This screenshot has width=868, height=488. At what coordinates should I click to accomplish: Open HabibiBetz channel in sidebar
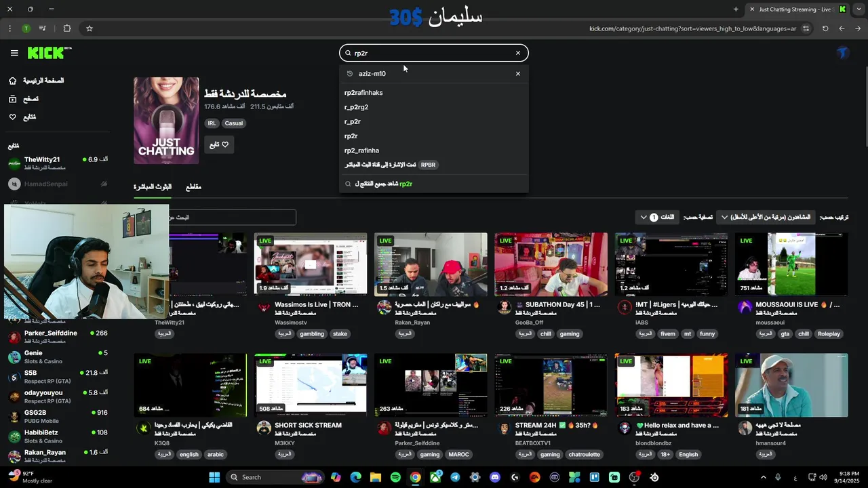(58, 436)
